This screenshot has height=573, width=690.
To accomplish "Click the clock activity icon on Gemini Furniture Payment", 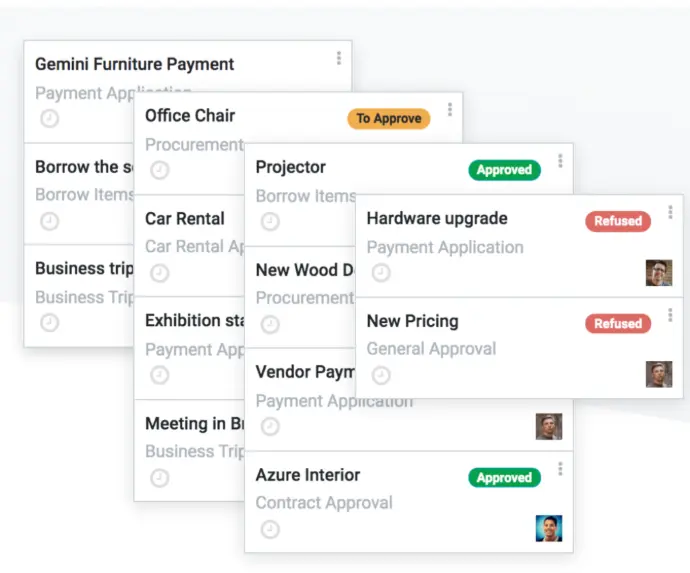I will 49,119.
